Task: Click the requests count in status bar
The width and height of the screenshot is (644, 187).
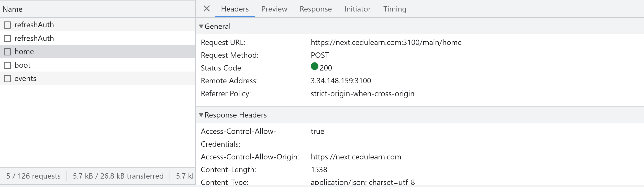Action: pyautogui.click(x=34, y=176)
